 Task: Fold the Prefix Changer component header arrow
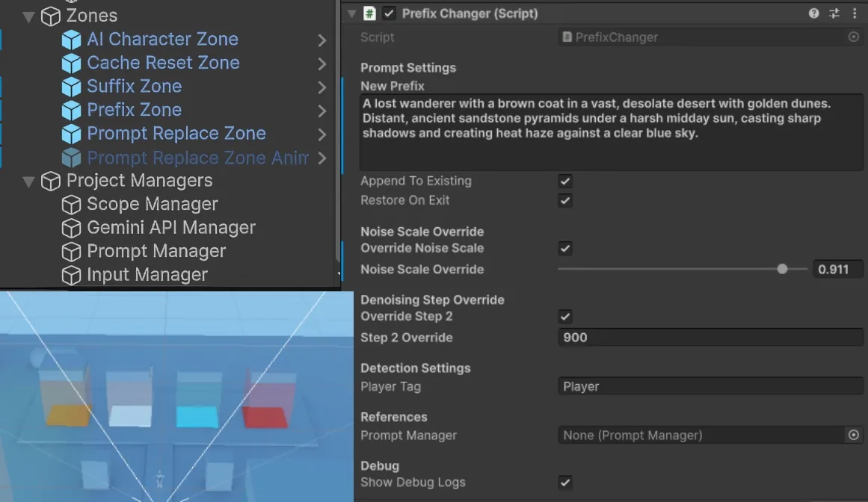[x=351, y=13]
